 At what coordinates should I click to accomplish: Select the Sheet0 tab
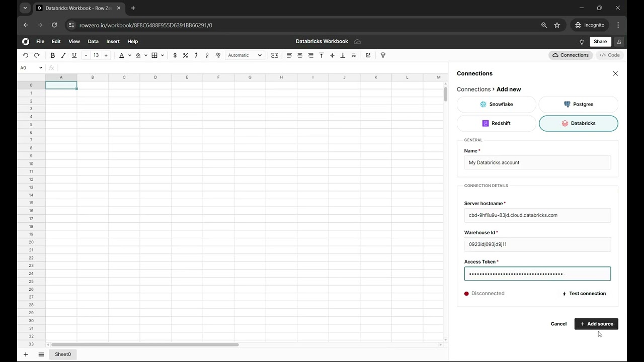tap(63, 354)
